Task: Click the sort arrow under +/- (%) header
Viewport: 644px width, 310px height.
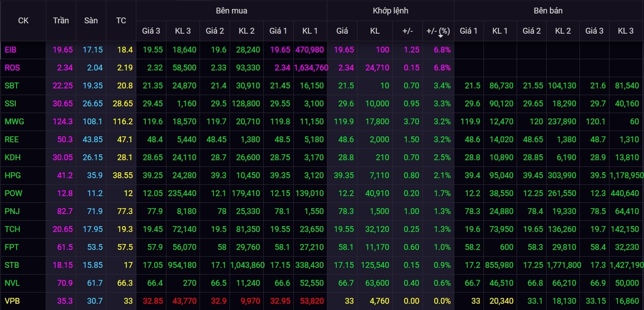Action: (440, 36)
